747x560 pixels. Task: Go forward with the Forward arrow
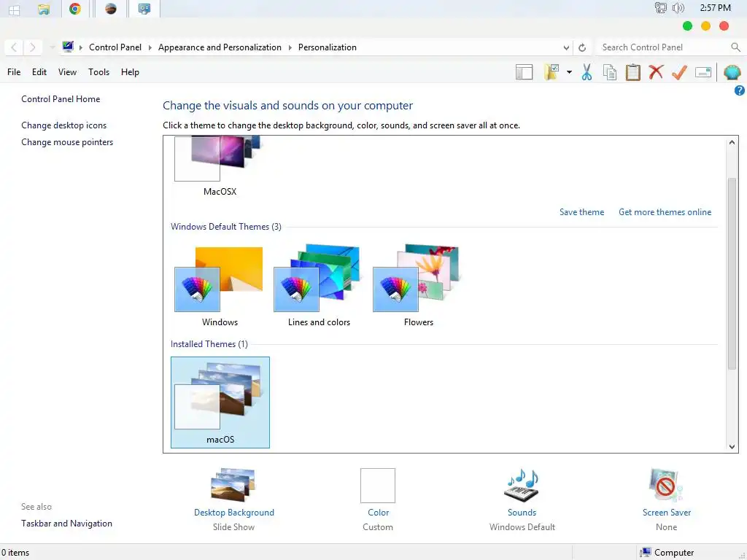[x=32, y=47]
